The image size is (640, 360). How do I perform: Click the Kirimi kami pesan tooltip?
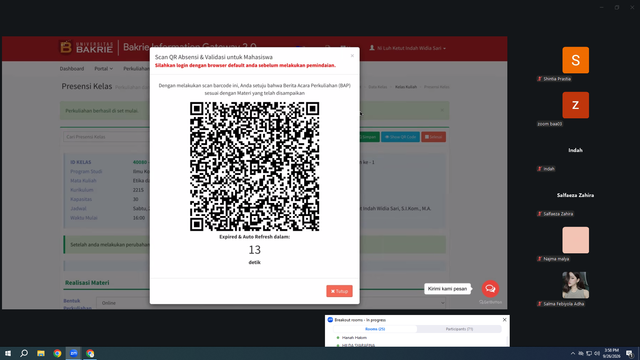click(x=447, y=289)
